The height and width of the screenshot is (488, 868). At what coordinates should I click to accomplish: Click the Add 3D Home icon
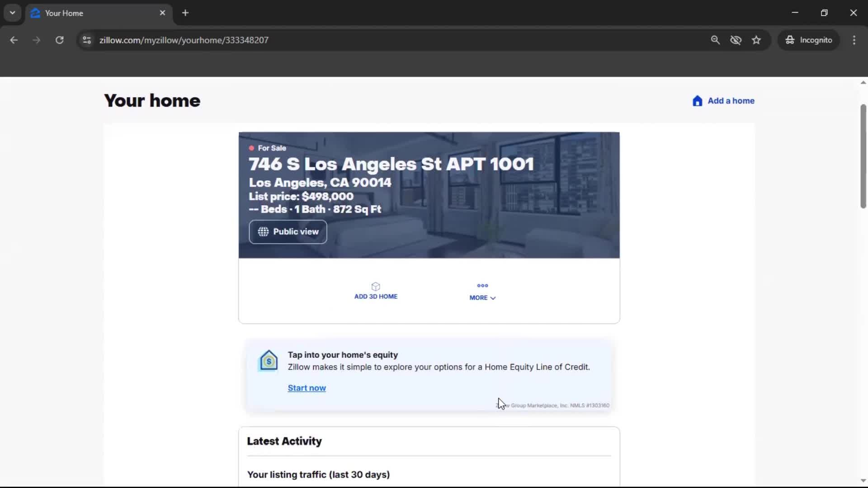point(376,286)
